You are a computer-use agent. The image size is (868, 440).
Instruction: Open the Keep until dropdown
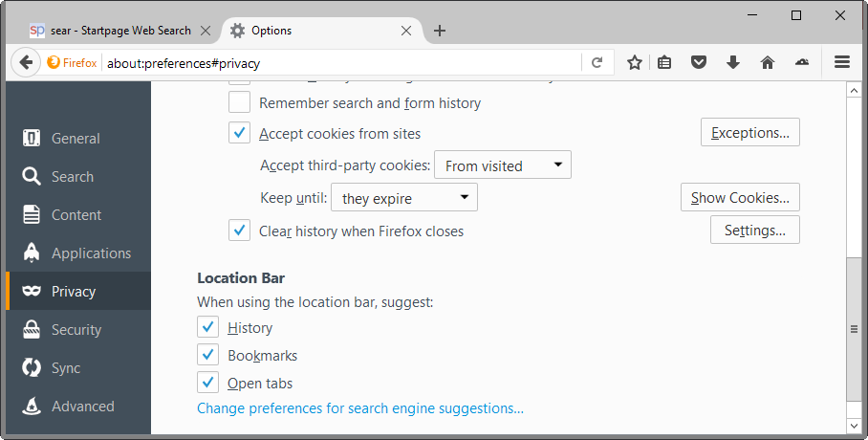point(404,198)
